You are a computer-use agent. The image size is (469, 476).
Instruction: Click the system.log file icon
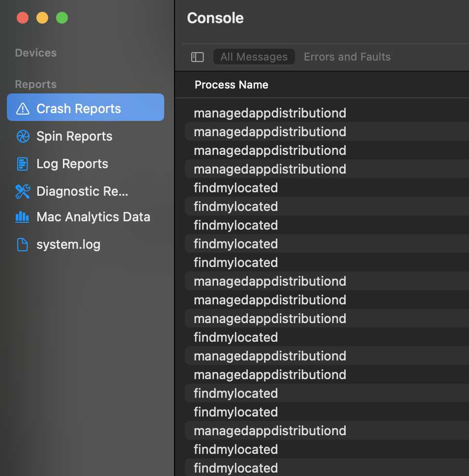[23, 245]
